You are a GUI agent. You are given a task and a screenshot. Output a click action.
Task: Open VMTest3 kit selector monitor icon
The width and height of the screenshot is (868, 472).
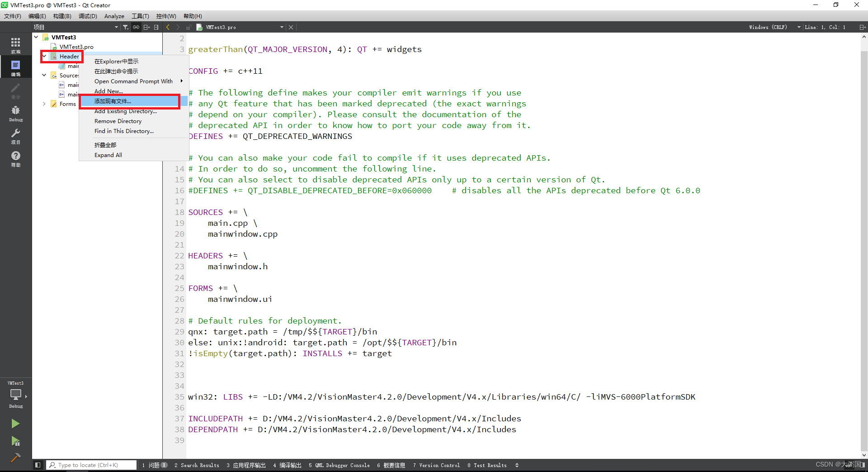(16, 395)
